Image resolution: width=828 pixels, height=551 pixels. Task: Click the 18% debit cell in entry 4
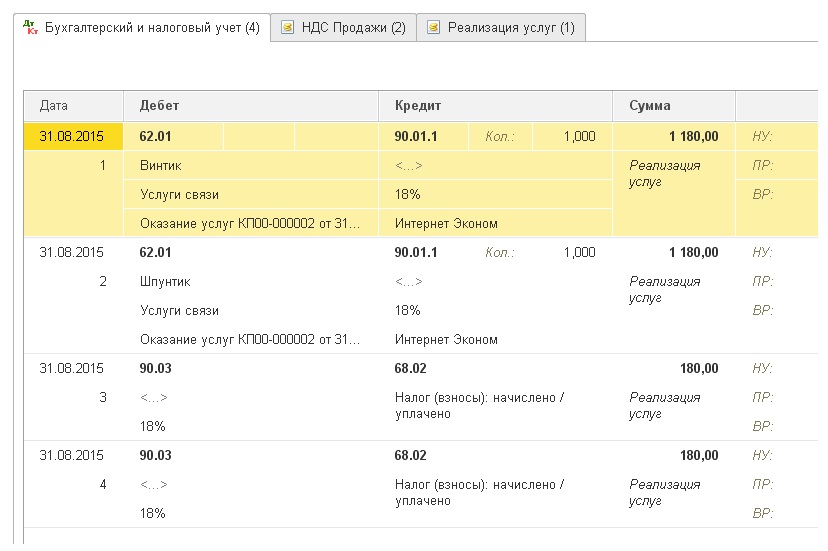[153, 513]
